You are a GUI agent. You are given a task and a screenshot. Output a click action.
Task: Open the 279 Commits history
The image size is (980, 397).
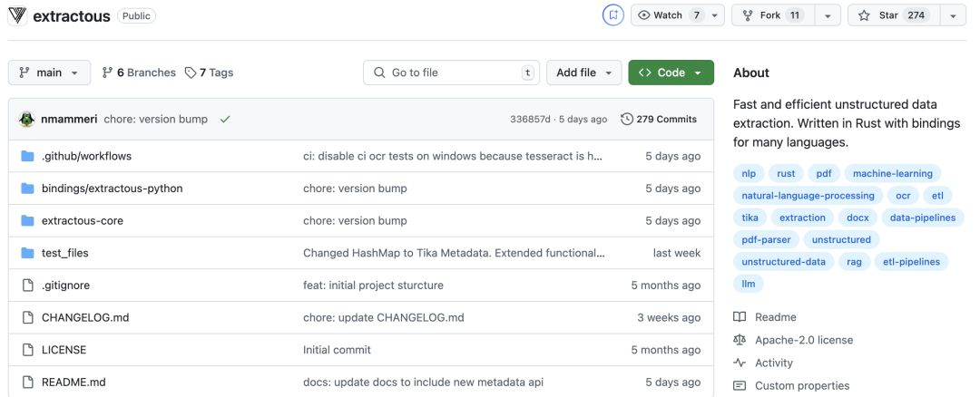(x=659, y=119)
